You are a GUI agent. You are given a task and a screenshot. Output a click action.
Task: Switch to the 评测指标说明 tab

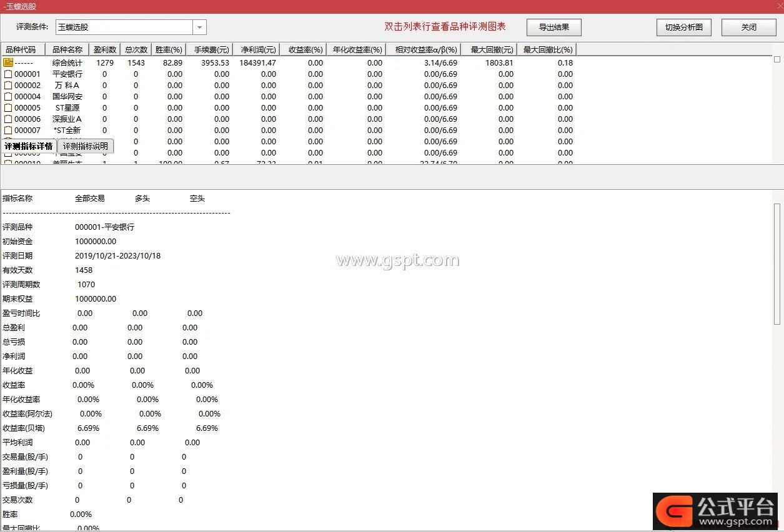pyautogui.click(x=86, y=146)
